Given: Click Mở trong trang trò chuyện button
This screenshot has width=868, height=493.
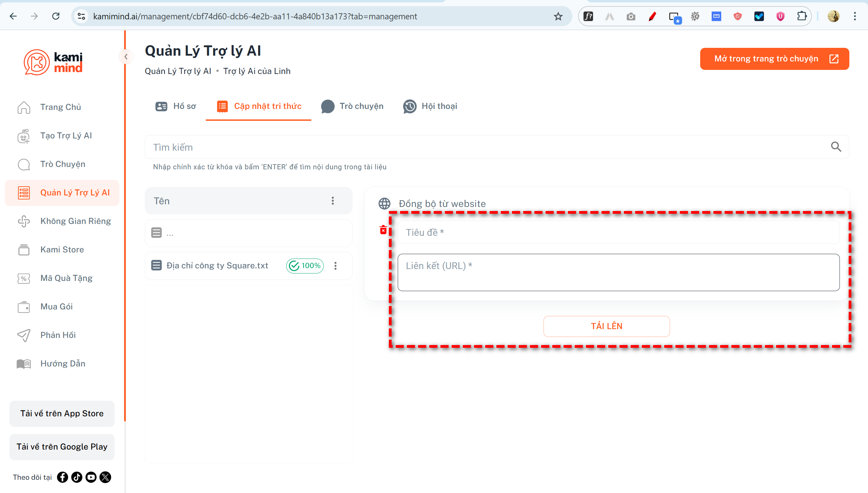Looking at the screenshot, I should coord(774,59).
